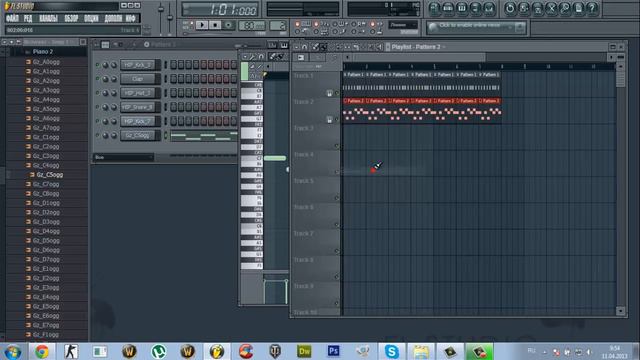Show the piano roll via toolbar icon
This screenshot has width=640, height=360.
pos(462,8)
